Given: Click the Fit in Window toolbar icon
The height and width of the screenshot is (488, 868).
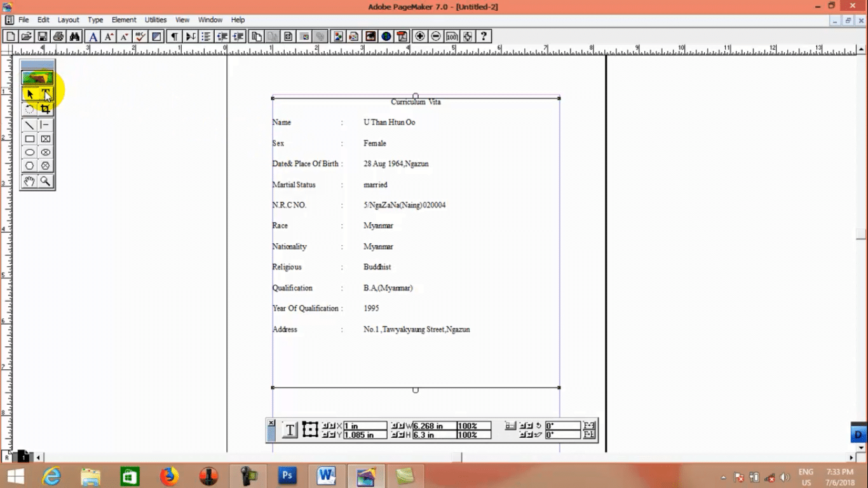Looking at the screenshot, I should [x=467, y=36].
